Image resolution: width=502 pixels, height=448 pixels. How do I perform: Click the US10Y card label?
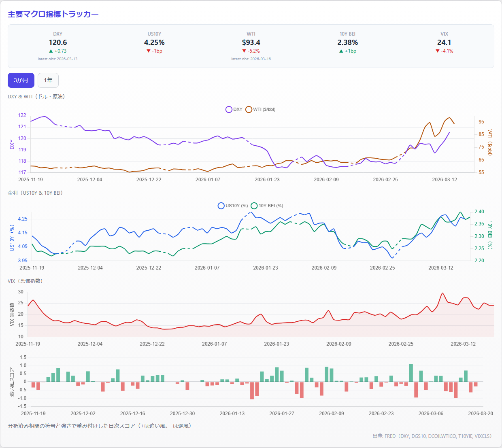pyautogui.click(x=154, y=34)
